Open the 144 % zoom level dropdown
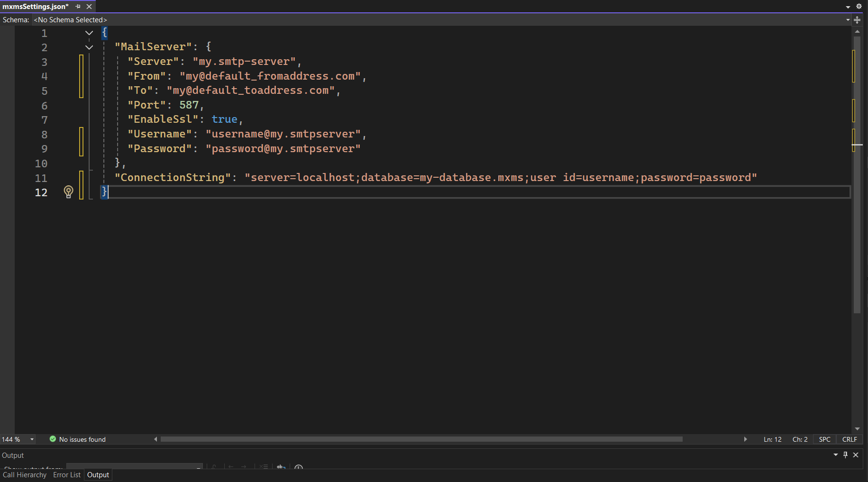The height and width of the screenshot is (482, 868). tap(32, 439)
